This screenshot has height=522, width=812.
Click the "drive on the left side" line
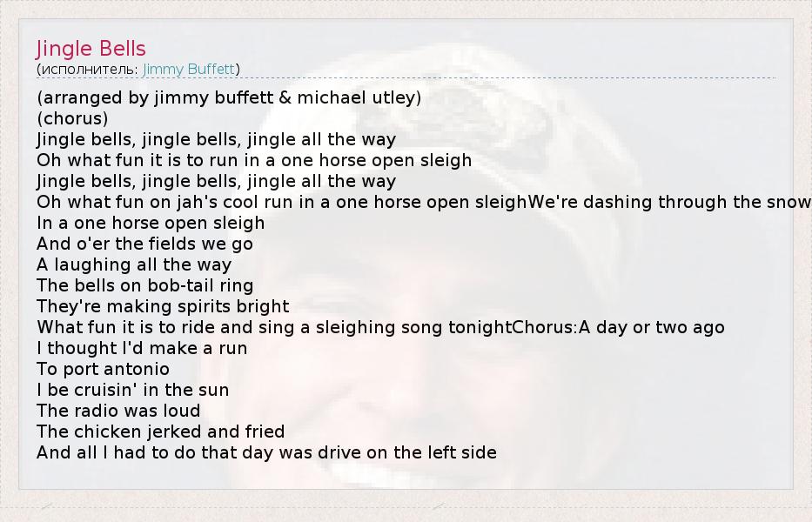click(266, 452)
